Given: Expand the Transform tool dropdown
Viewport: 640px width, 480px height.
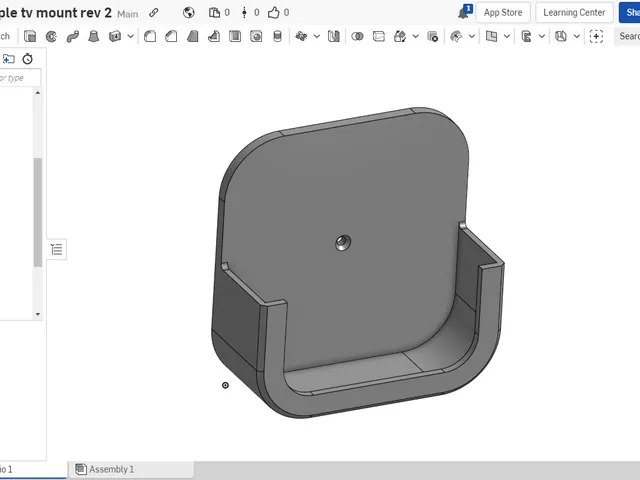Looking at the screenshot, I should click(416, 36).
